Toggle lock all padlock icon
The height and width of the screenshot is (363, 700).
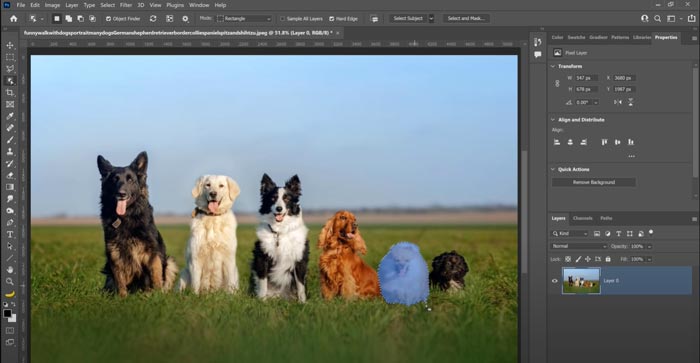click(x=608, y=259)
